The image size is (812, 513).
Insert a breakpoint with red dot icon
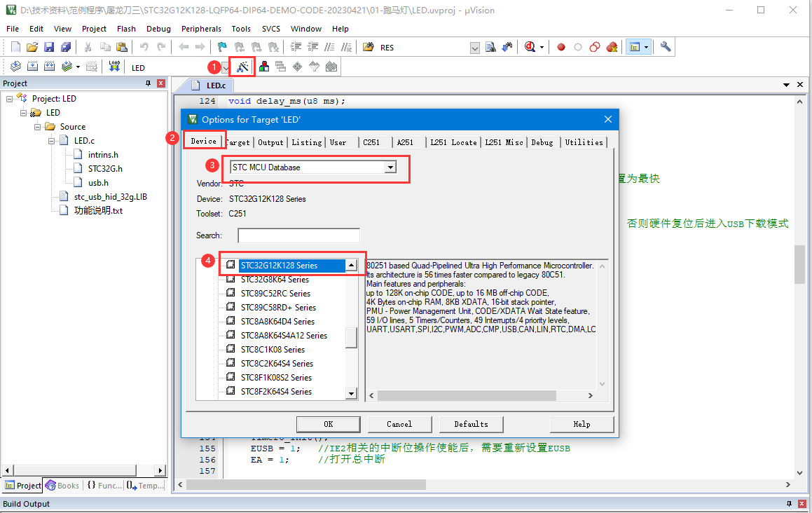point(561,47)
